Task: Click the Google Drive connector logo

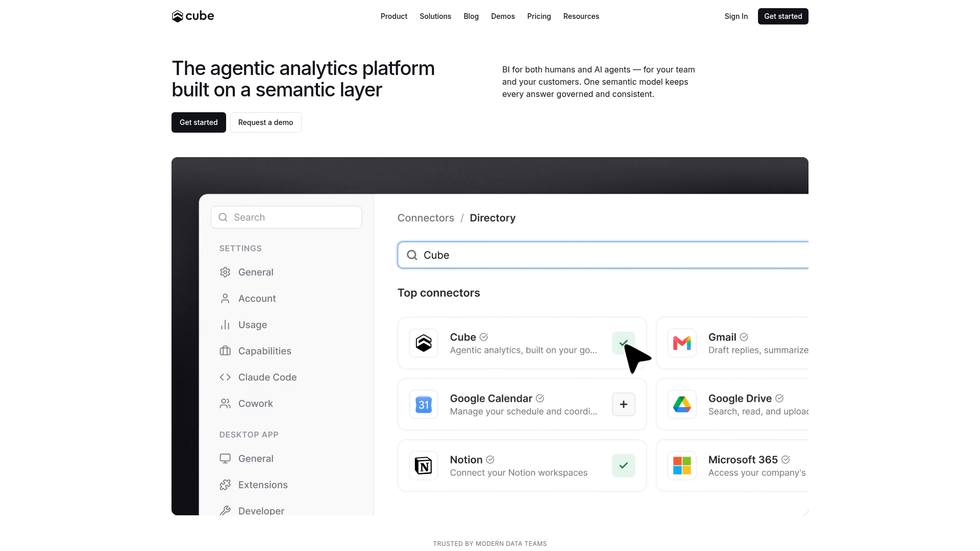Action: pyautogui.click(x=682, y=404)
